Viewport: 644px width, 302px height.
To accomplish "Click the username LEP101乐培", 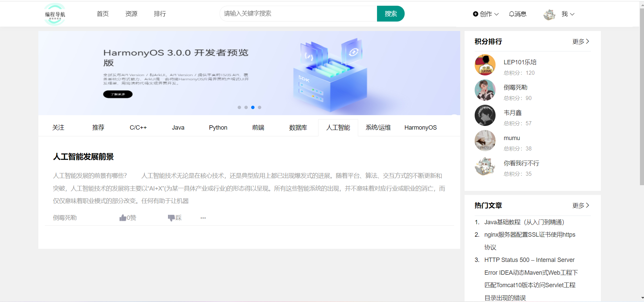I will (x=520, y=62).
